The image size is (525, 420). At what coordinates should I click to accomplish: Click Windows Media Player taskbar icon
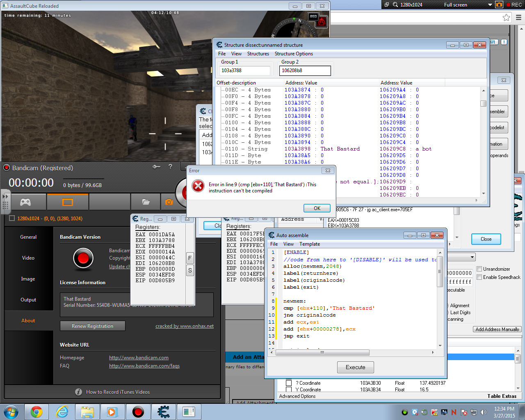click(x=113, y=412)
